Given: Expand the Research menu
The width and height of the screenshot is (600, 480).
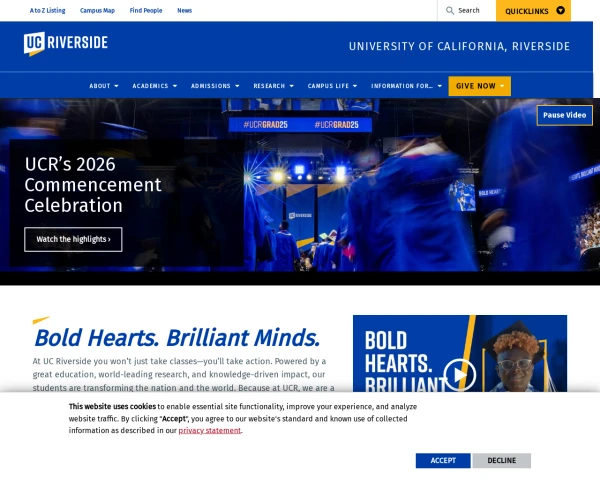Looking at the screenshot, I should coord(274,86).
